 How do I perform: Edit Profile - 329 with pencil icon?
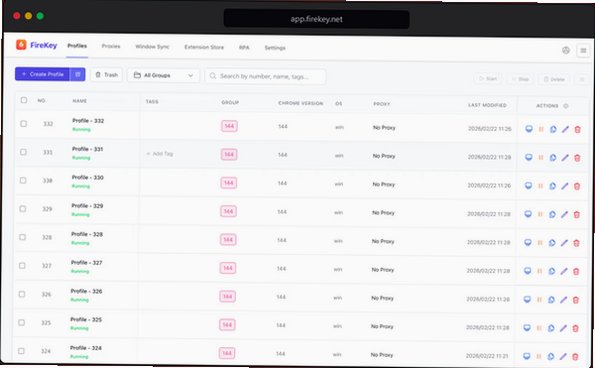point(564,214)
